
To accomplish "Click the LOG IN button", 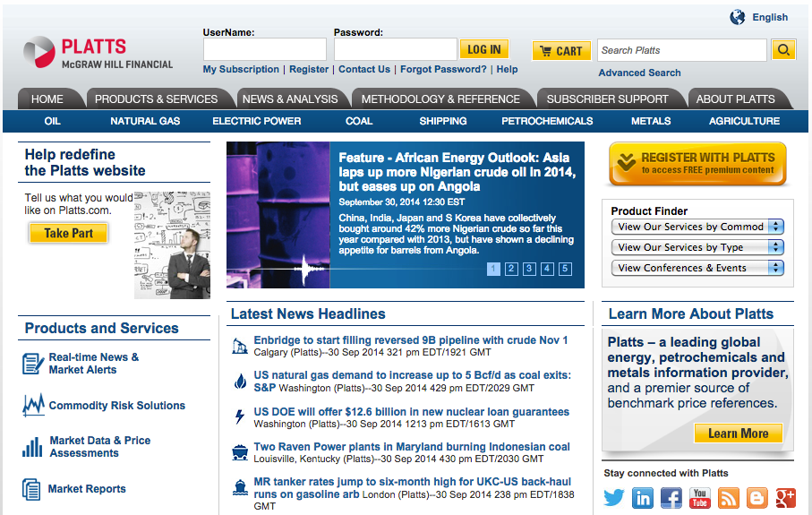I will (484, 49).
